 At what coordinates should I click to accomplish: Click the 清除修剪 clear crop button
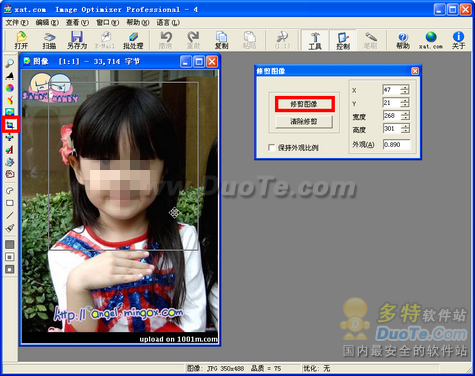(304, 121)
